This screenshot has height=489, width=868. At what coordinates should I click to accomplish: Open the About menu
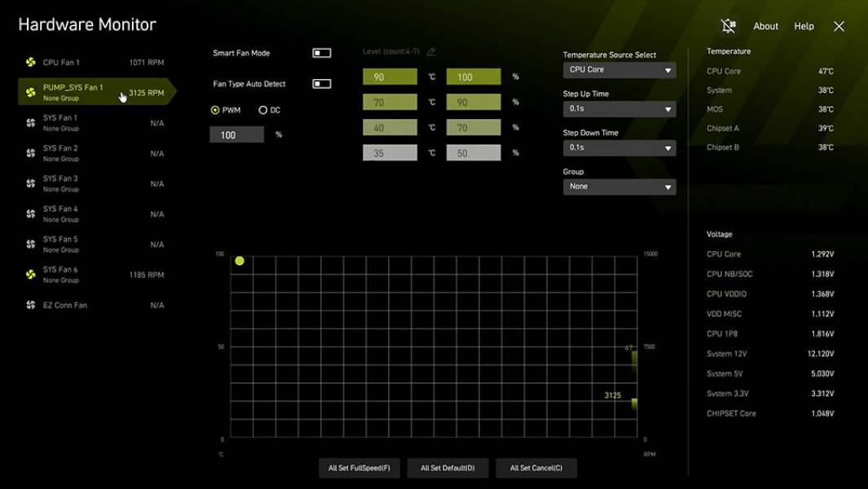point(764,26)
